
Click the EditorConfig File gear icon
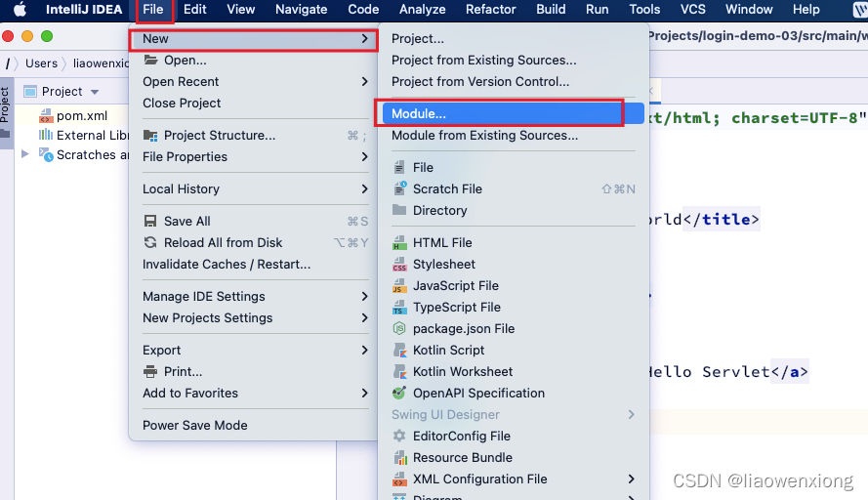click(x=399, y=436)
